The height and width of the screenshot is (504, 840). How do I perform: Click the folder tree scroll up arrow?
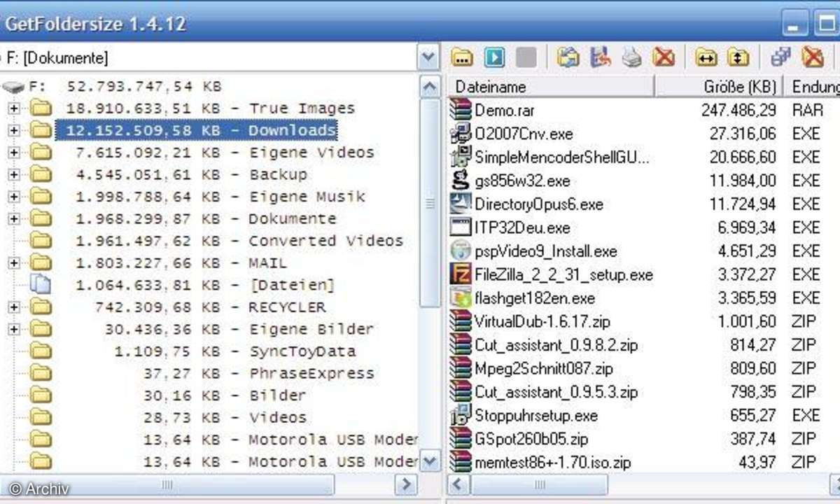point(430,87)
